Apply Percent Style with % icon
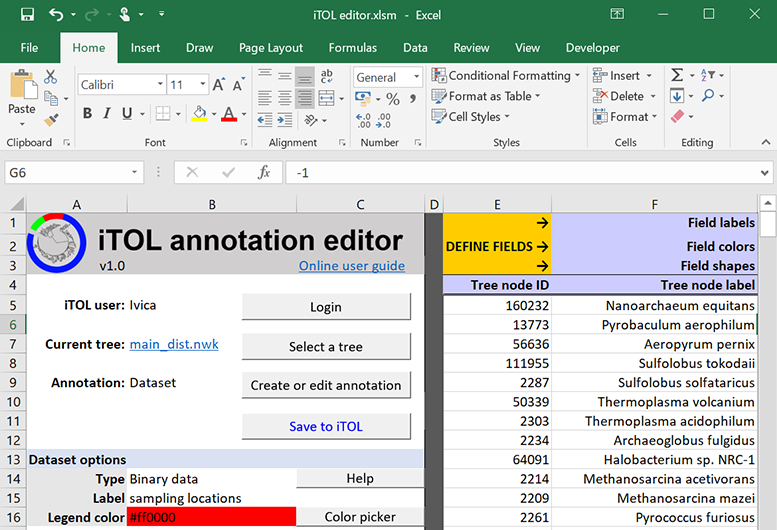Image resolution: width=777 pixels, height=530 pixels. (x=393, y=99)
